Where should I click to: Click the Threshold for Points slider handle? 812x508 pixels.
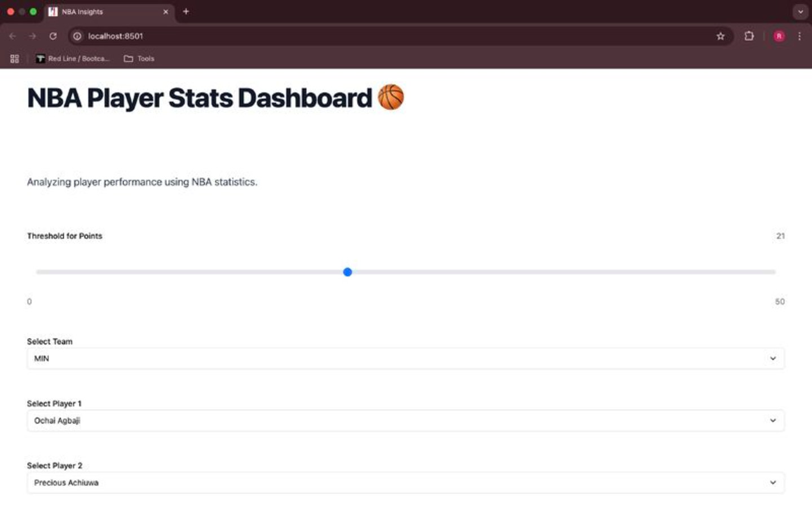pos(347,272)
